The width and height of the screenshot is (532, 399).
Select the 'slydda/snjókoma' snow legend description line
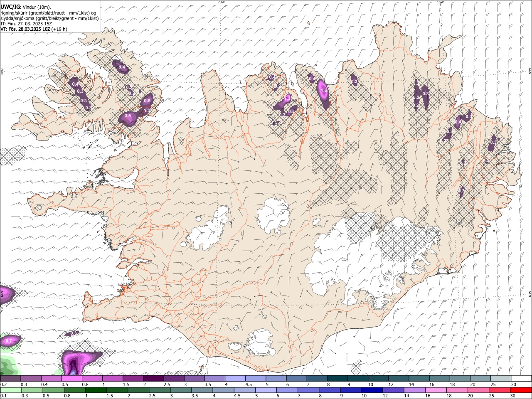[x=49, y=18]
